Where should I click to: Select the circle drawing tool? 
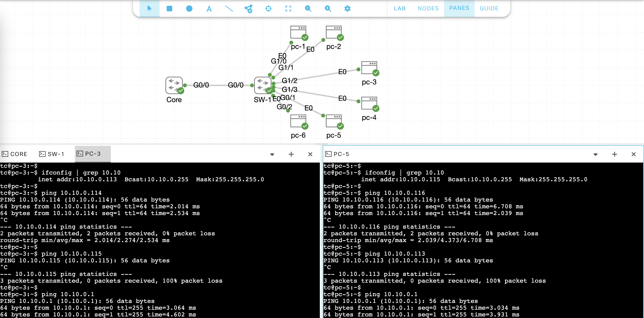[x=189, y=9]
